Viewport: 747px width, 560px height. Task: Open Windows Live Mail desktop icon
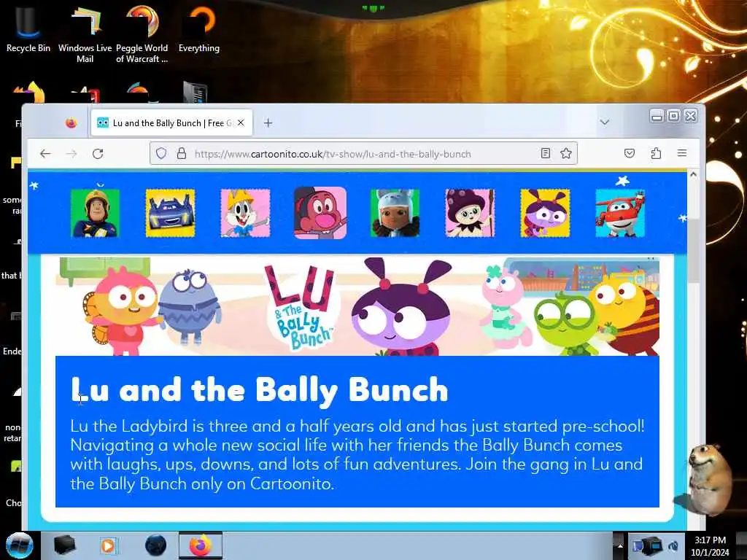pyautogui.click(x=85, y=34)
